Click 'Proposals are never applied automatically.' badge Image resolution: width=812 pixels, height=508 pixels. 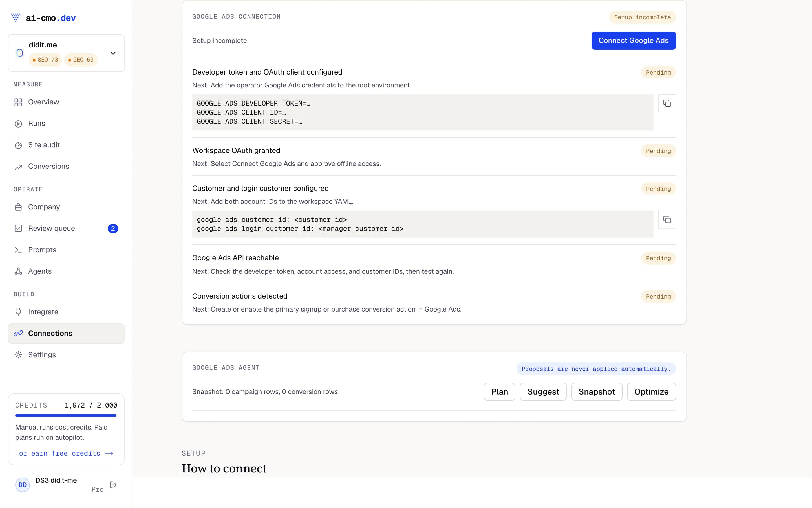(x=596, y=369)
